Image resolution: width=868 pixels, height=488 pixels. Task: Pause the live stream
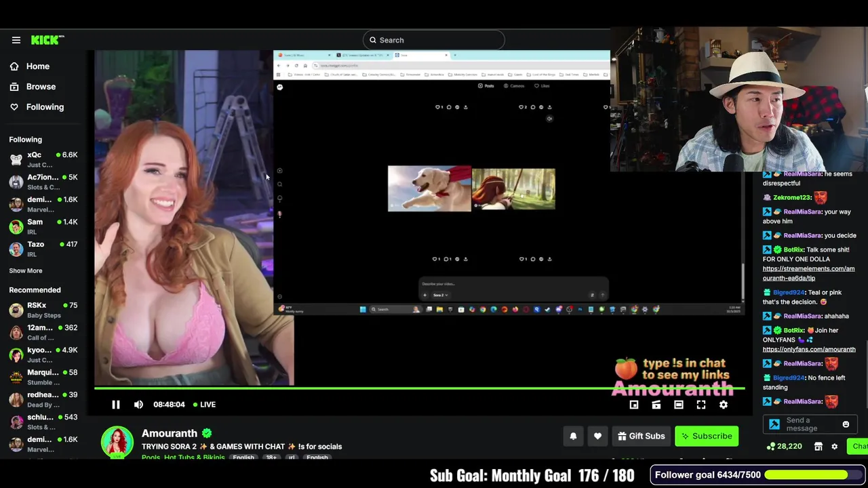tap(116, 405)
